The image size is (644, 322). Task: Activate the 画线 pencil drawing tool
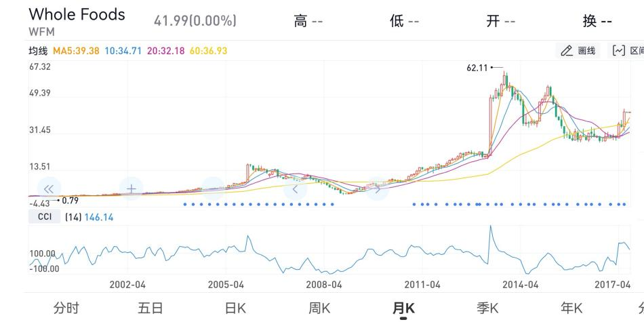pyautogui.click(x=578, y=51)
